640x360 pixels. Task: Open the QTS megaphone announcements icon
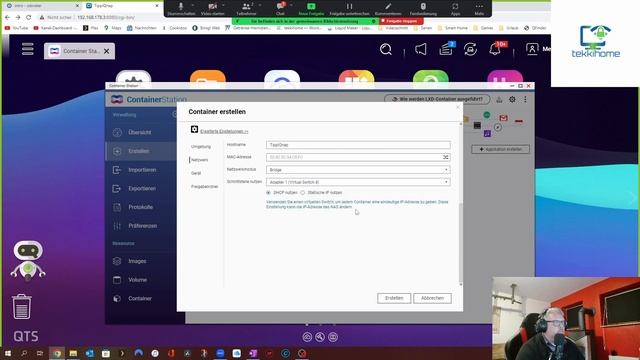(x=421, y=49)
